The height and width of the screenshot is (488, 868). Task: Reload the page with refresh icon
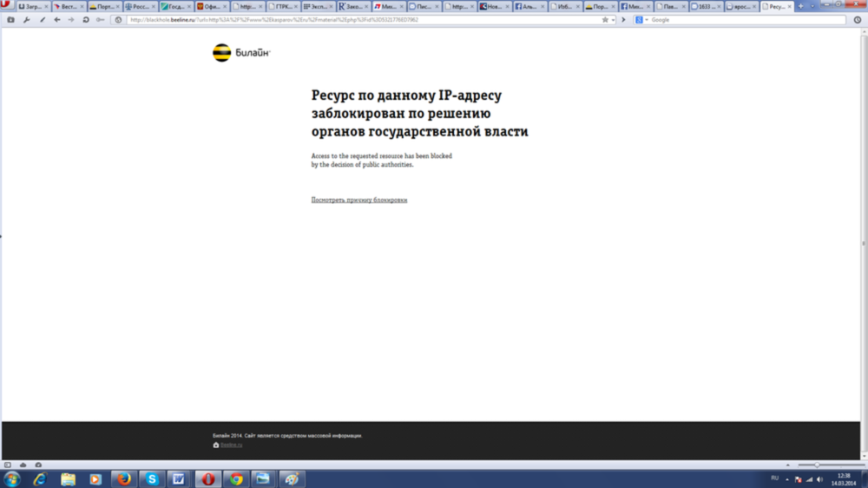click(x=86, y=20)
